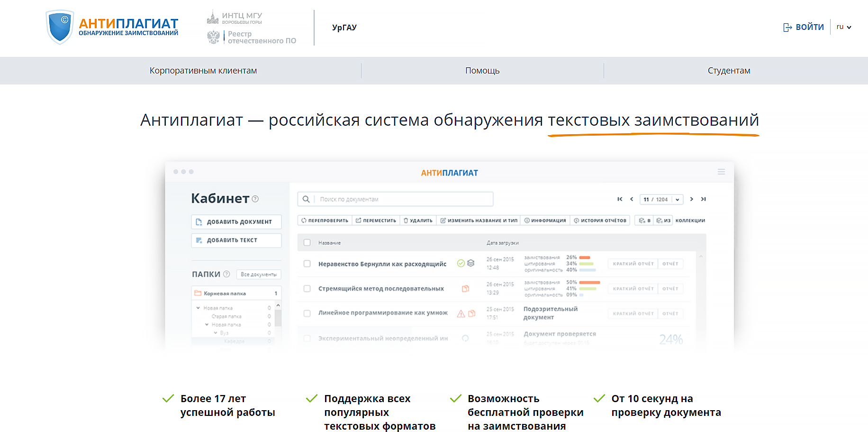Click the Удалить trash toolbar item
This screenshot has width=868, height=432.
coord(418,221)
